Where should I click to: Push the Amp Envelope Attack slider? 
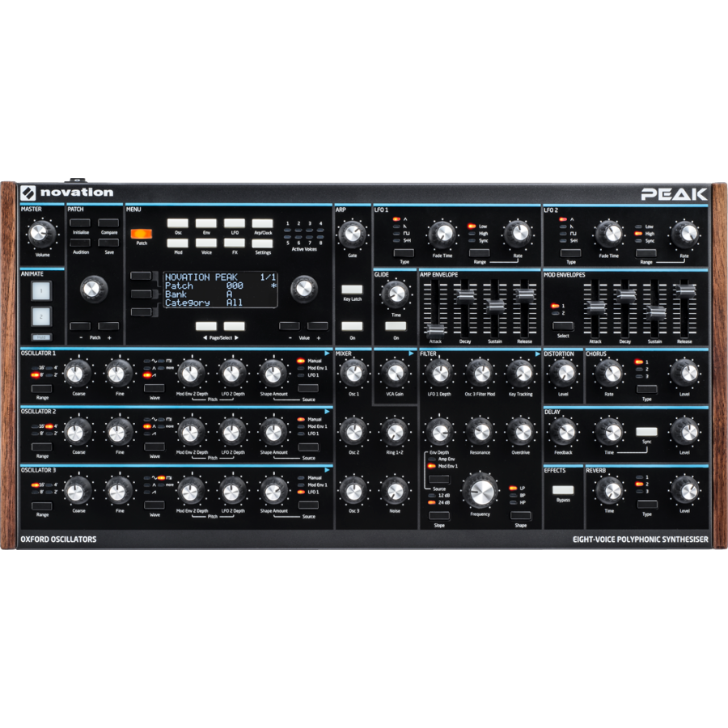pos(435,330)
